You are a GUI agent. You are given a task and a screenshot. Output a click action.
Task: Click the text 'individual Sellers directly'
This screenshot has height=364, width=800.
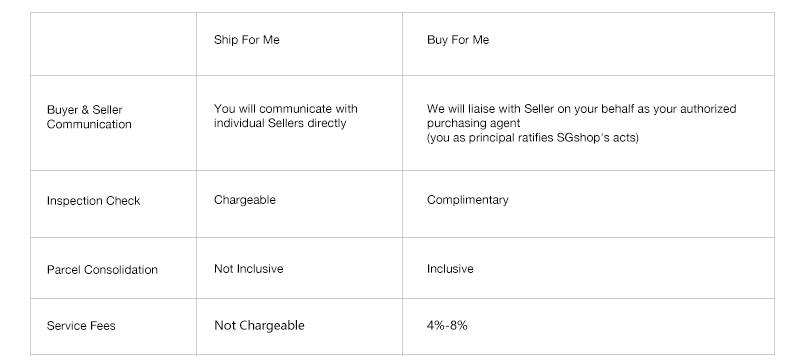(280, 123)
